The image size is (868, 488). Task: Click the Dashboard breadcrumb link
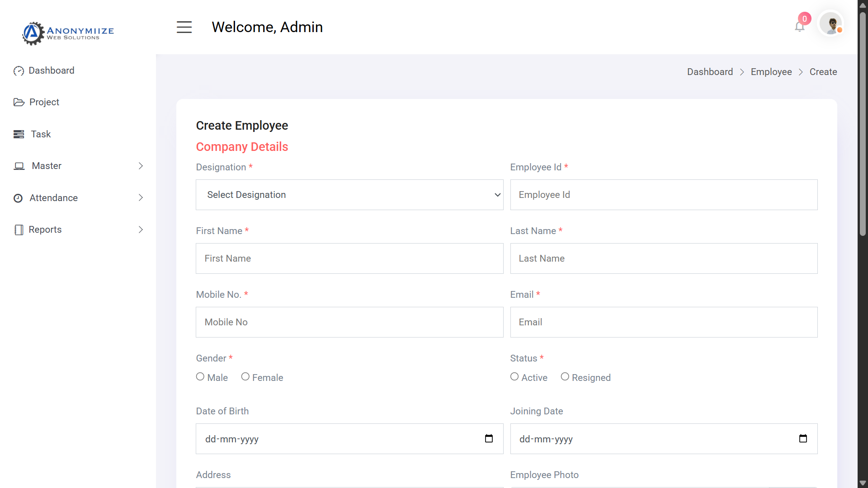coord(710,72)
